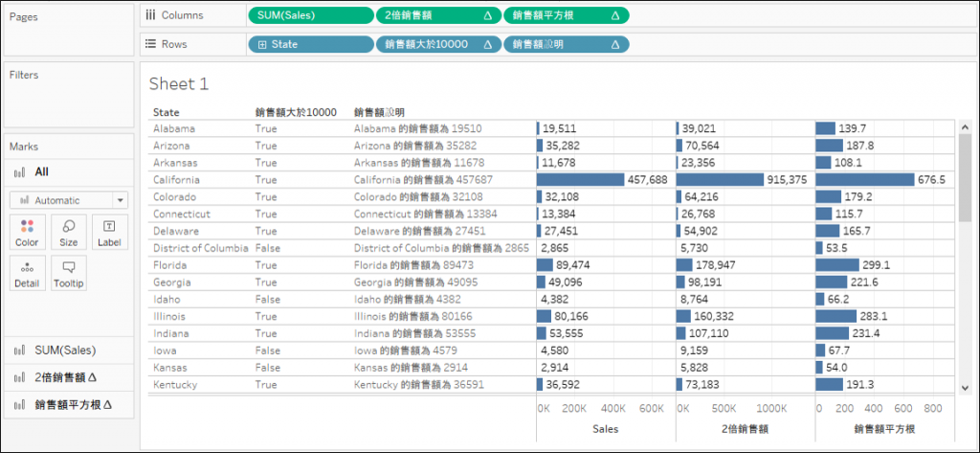Click the Alabama state row label
Image resolution: width=980 pixels, height=453 pixels.
[174, 129]
